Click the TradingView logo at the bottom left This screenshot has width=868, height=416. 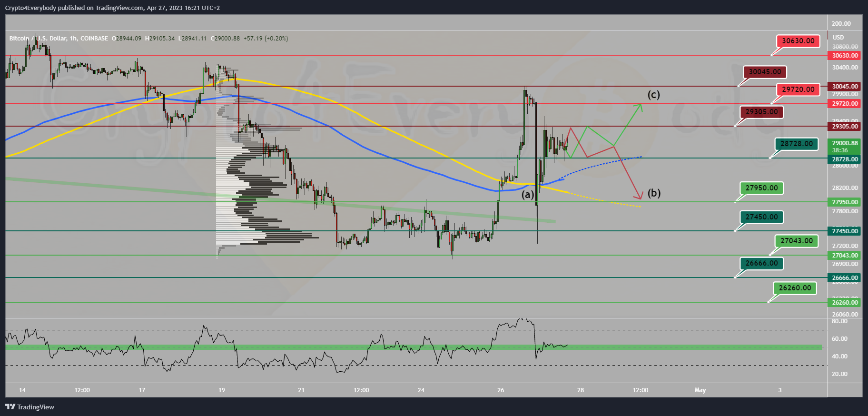[x=30, y=407]
